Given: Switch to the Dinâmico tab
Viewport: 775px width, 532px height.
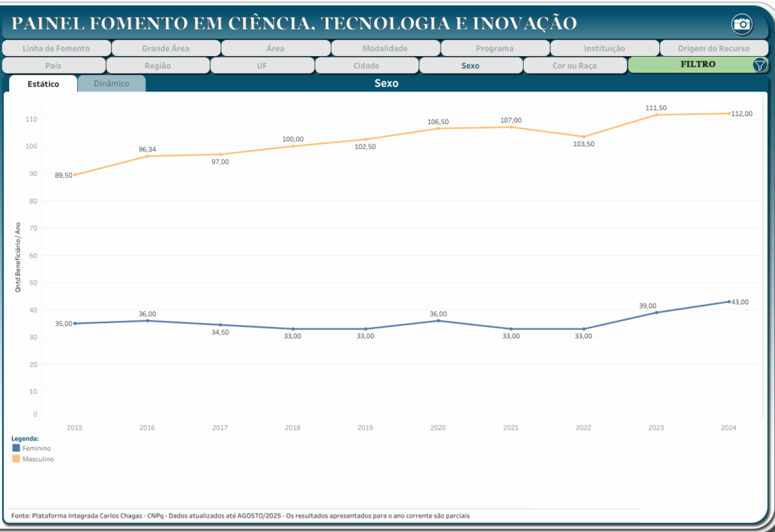Looking at the screenshot, I should pyautogui.click(x=111, y=84).
